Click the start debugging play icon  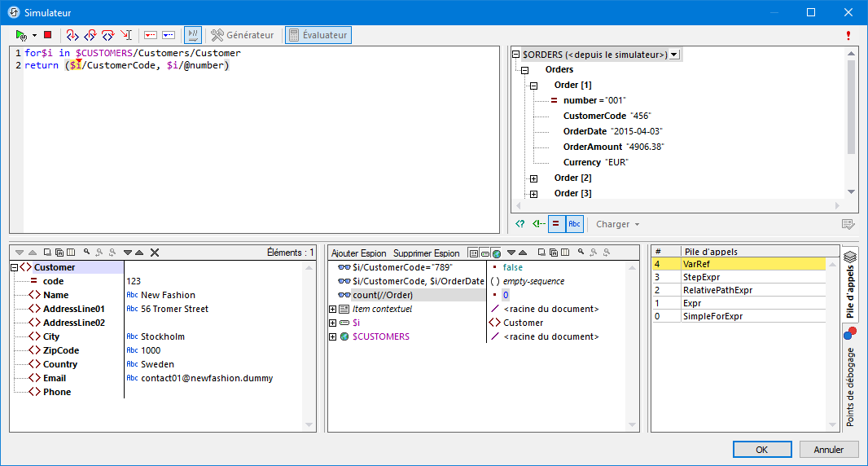pyautogui.click(x=21, y=35)
